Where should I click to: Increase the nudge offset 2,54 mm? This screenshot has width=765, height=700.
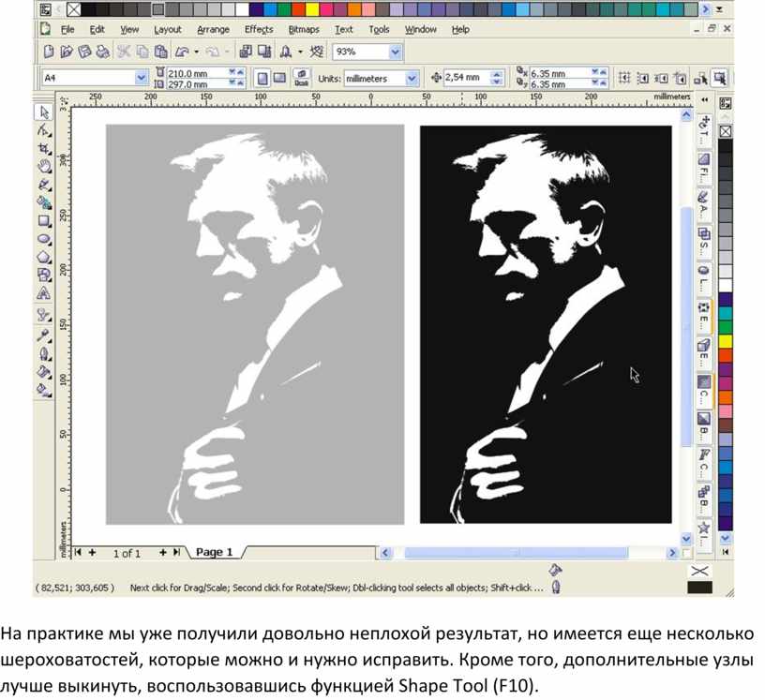[x=497, y=74]
